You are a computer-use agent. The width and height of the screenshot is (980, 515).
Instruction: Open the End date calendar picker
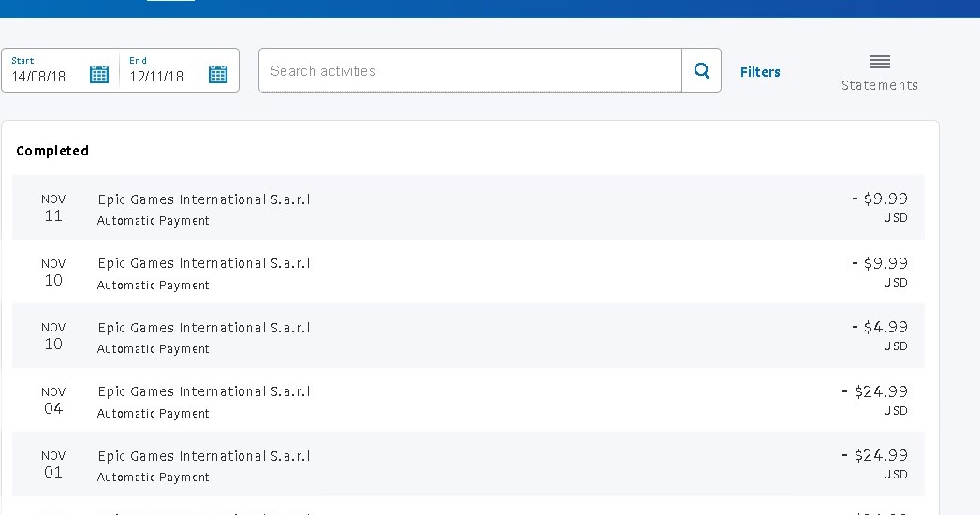tap(217, 74)
